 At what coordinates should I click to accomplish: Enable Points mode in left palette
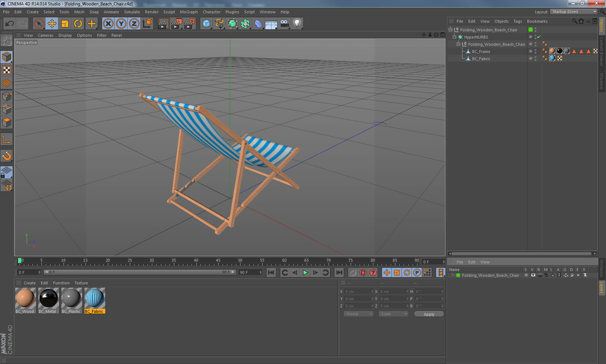click(x=7, y=97)
